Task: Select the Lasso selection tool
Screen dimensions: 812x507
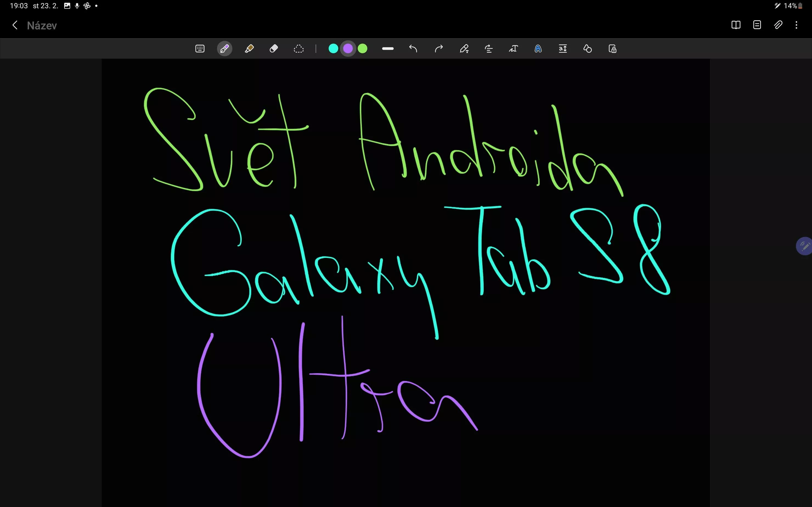Action: tap(298, 49)
